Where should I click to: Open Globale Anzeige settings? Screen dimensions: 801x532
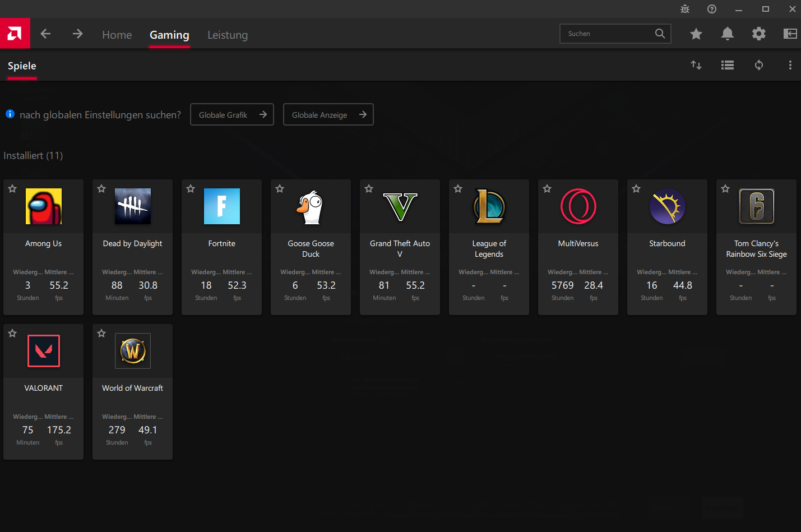coord(328,114)
